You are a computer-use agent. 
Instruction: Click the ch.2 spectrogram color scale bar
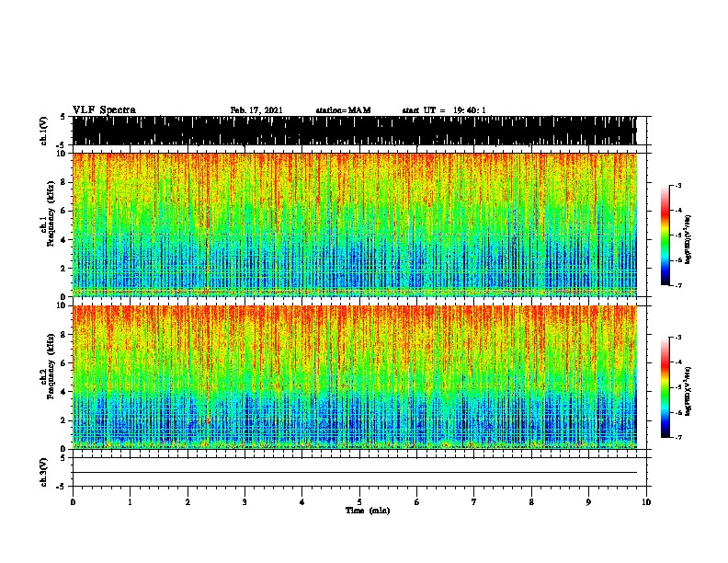(665, 387)
